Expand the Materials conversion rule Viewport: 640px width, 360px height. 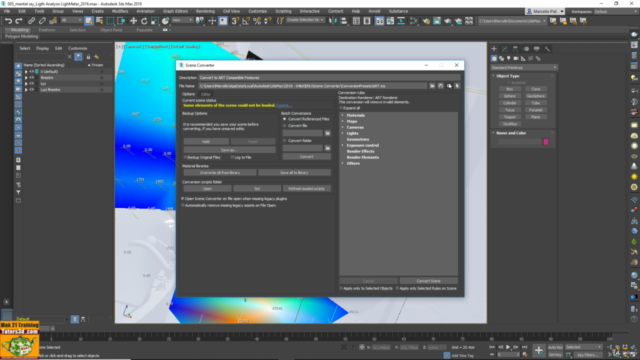click(x=343, y=116)
